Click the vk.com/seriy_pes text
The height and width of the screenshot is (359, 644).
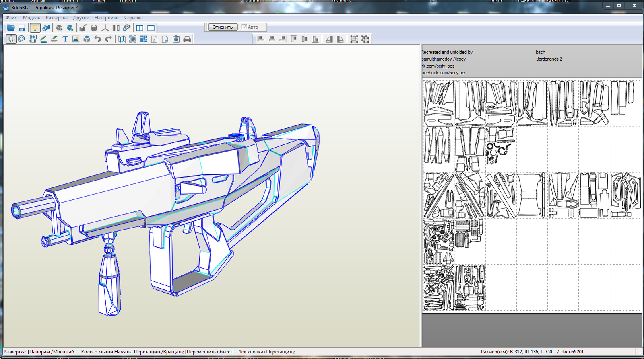438,66
